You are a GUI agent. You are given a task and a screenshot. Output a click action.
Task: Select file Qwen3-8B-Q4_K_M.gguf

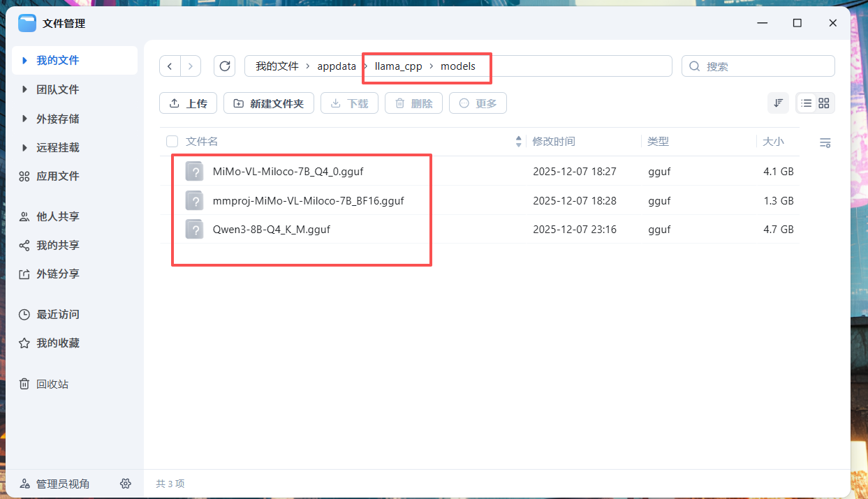(x=271, y=229)
